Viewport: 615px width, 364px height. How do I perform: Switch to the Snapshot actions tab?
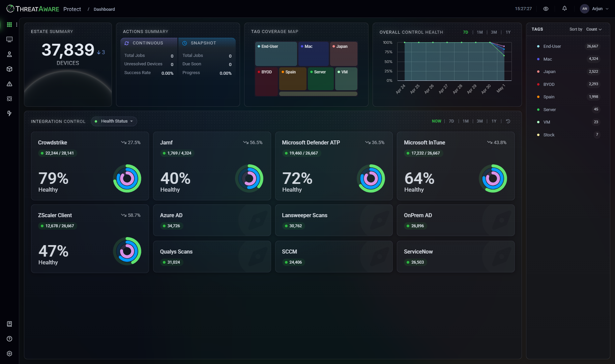207,43
